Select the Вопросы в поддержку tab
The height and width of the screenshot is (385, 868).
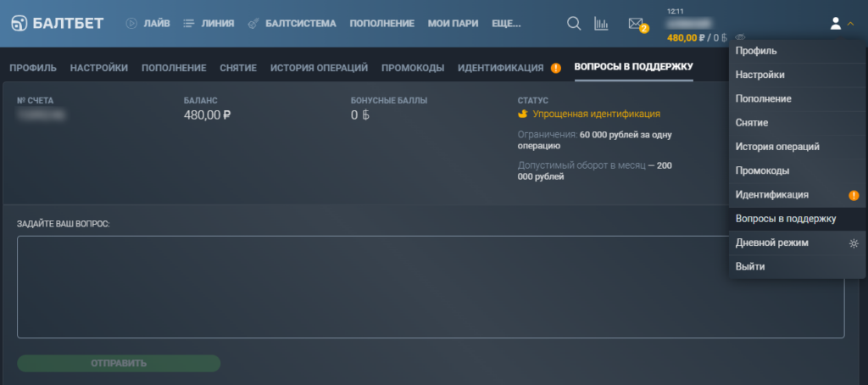pos(634,67)
